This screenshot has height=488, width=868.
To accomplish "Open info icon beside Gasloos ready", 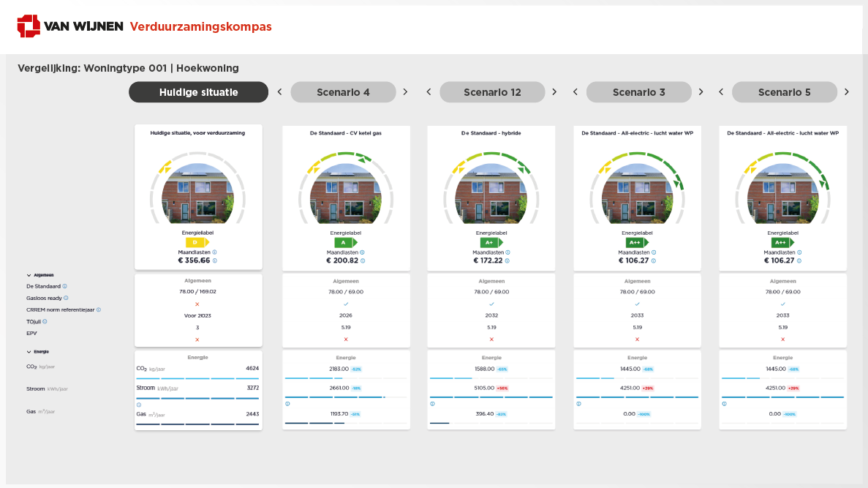I will coord(66,298).
